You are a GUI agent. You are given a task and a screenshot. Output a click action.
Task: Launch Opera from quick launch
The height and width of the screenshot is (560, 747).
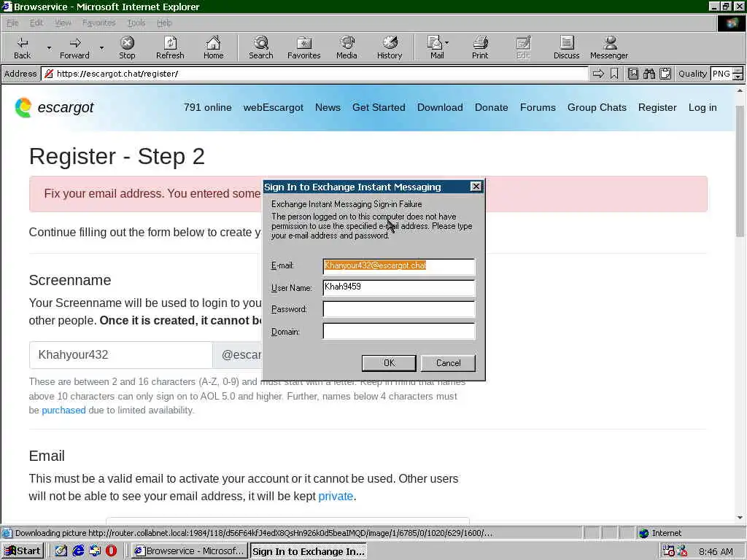[x=112, y=551]
